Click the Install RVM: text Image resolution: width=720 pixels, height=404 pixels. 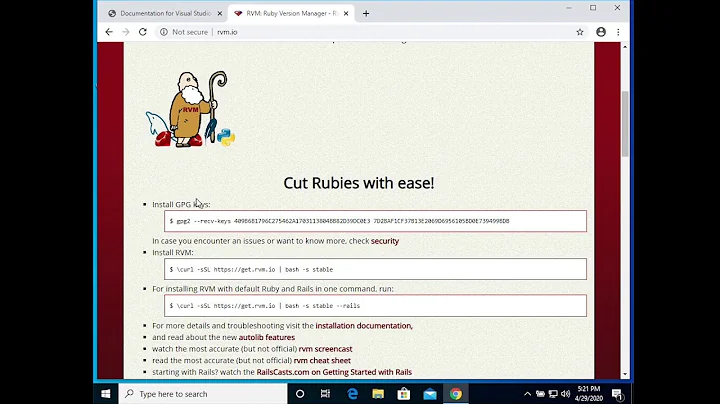[x=173, y=252]
